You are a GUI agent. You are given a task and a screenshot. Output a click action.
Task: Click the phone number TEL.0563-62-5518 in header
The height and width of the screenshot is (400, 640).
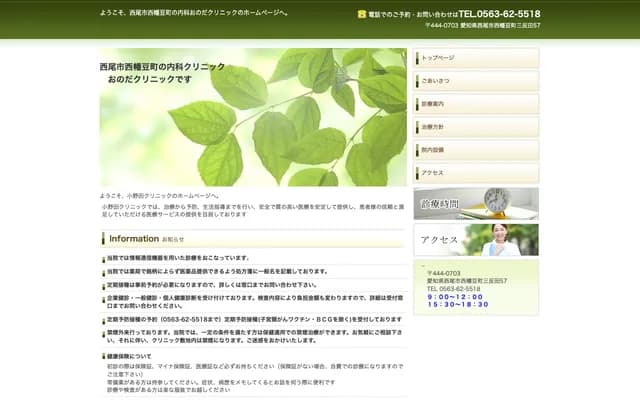coord(499,14)
